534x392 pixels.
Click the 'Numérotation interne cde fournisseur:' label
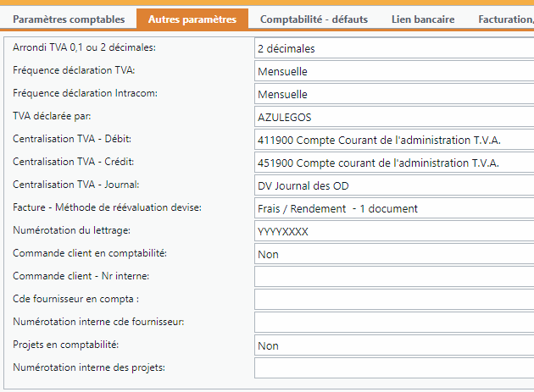click(x=98, y=322)
